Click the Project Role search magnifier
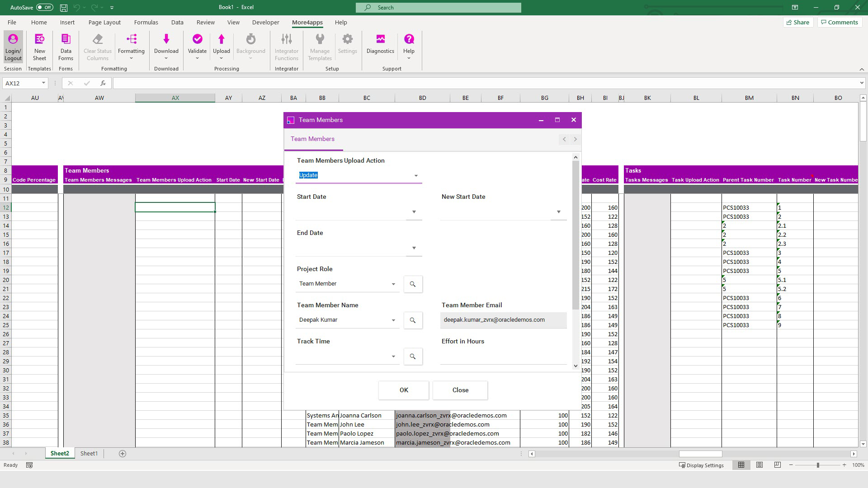This screenshot has width=868, height=488. 413,284
